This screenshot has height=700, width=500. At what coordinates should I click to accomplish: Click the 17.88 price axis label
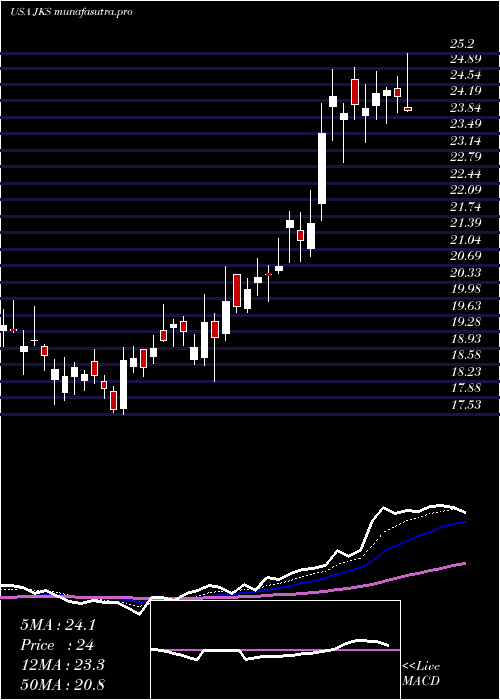[x=465, y=388]
